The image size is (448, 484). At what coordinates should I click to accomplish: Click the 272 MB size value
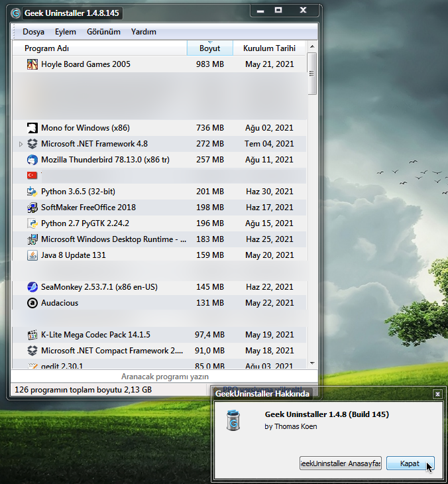click(210, 144)
